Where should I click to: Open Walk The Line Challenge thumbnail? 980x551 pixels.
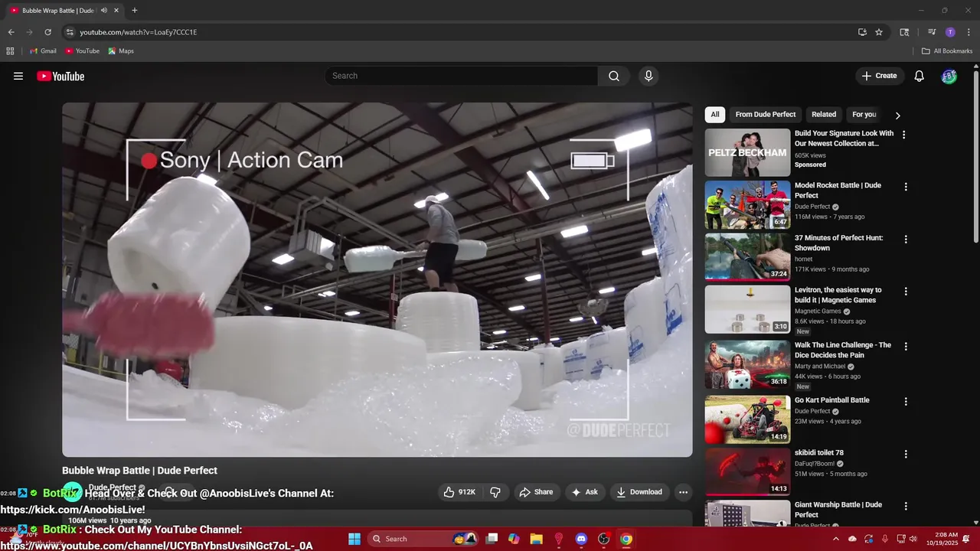click(747, 364)
